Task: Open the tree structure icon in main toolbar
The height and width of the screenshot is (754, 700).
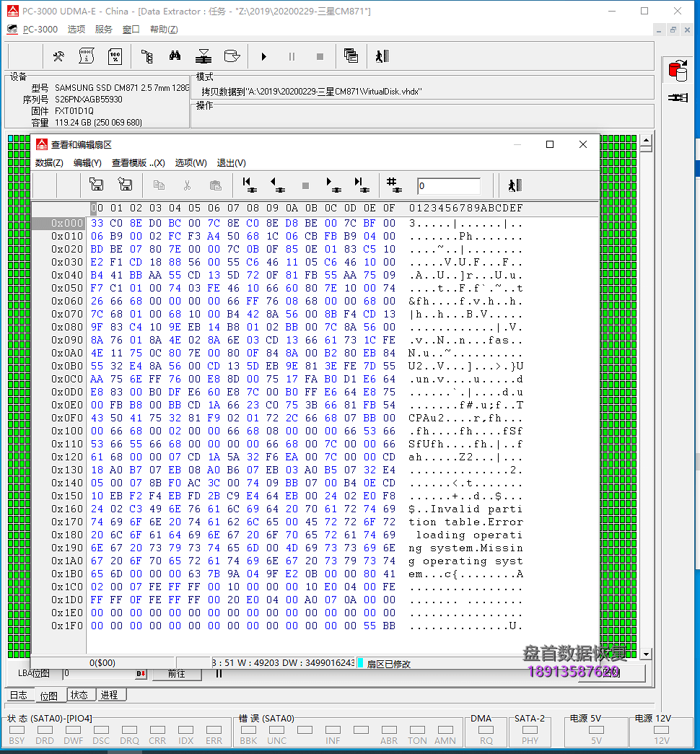Action: click(147, 57)
